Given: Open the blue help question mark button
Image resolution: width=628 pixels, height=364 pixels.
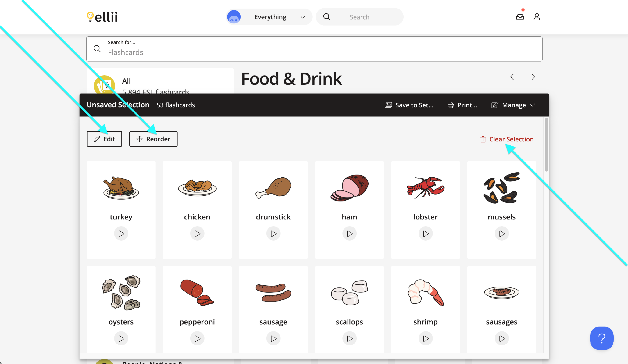Looking at the screenshot, I should pos(602,338).
